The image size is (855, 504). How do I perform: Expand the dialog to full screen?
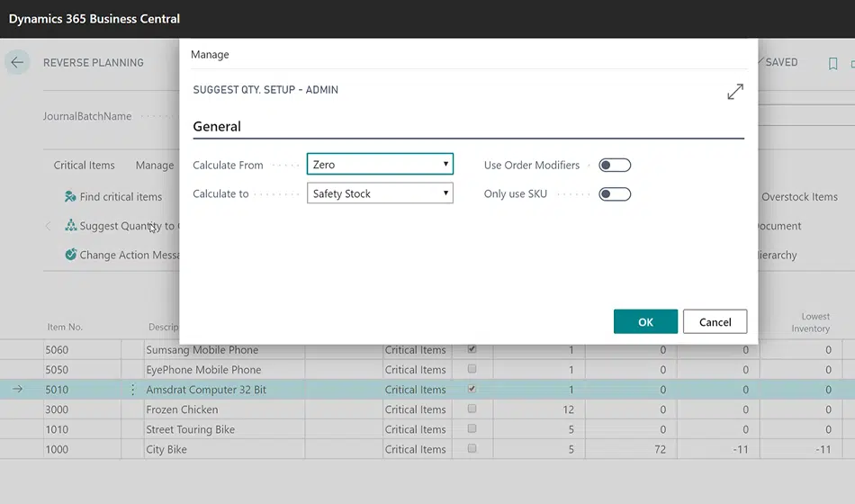735,92
